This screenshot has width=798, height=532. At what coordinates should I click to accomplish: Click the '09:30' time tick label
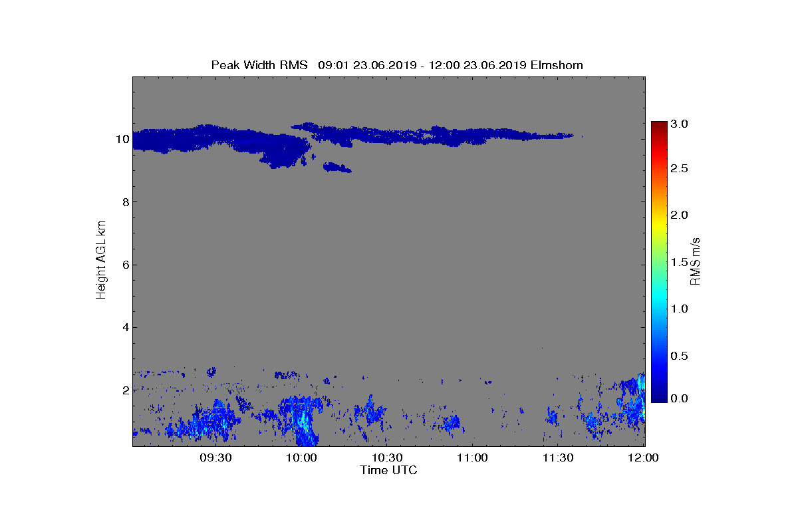click(x=217, y=458)
